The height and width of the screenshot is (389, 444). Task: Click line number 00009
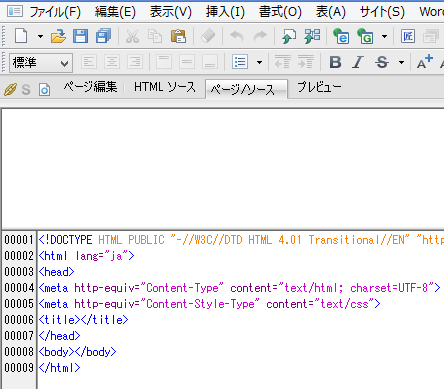point(19,368)
